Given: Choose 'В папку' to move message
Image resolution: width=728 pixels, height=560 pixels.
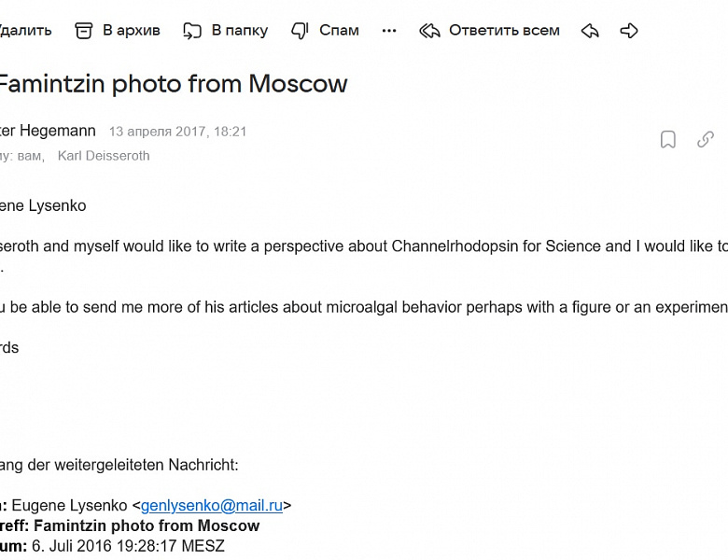Looking at the screenshot, I should 240,31.
